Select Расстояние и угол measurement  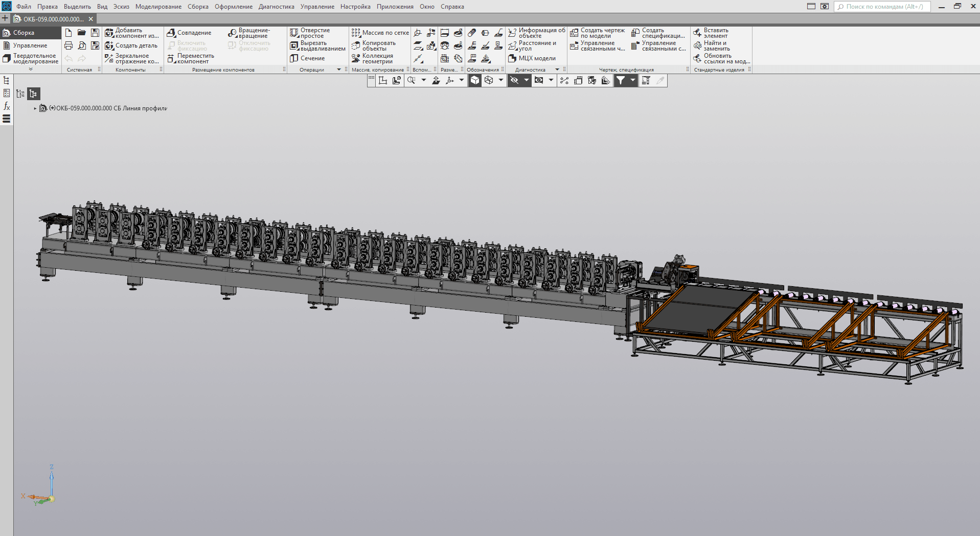(x=532, y=46)
